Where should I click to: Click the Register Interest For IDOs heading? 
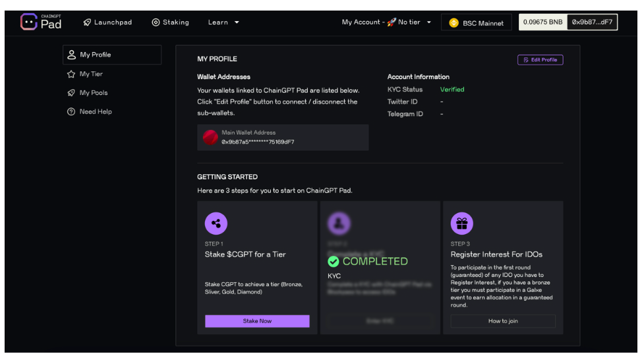496,254
